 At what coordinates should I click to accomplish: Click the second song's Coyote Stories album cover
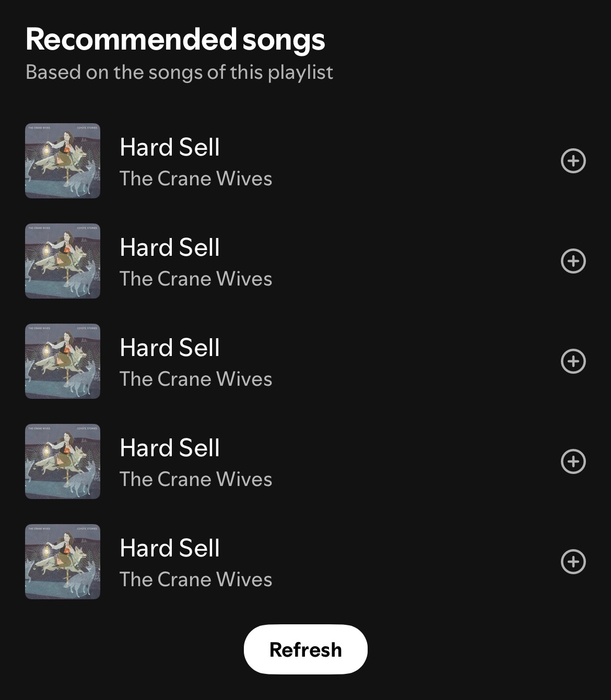tap(63, 261)
